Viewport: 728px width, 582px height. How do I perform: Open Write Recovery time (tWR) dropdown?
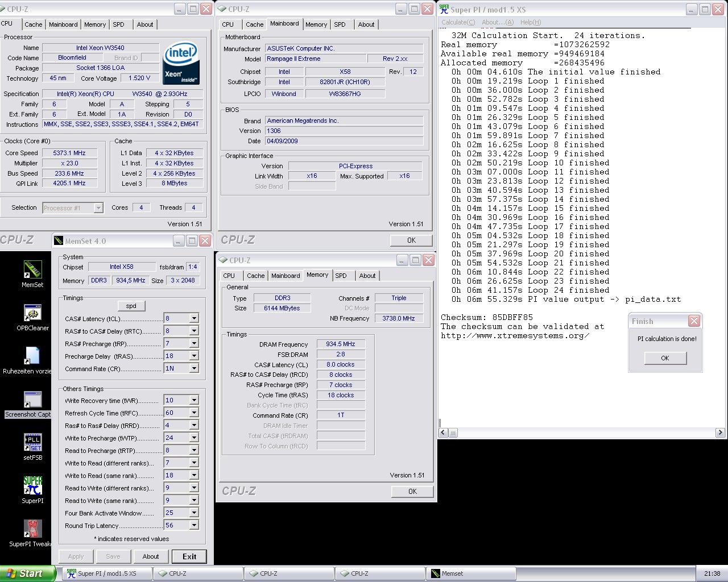click(x=194, y=400)
